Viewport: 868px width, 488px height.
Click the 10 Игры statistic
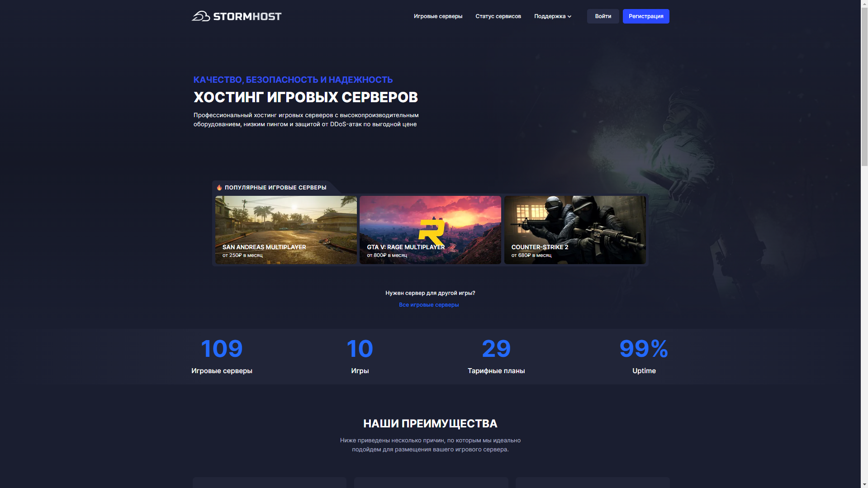pos(360,356)
